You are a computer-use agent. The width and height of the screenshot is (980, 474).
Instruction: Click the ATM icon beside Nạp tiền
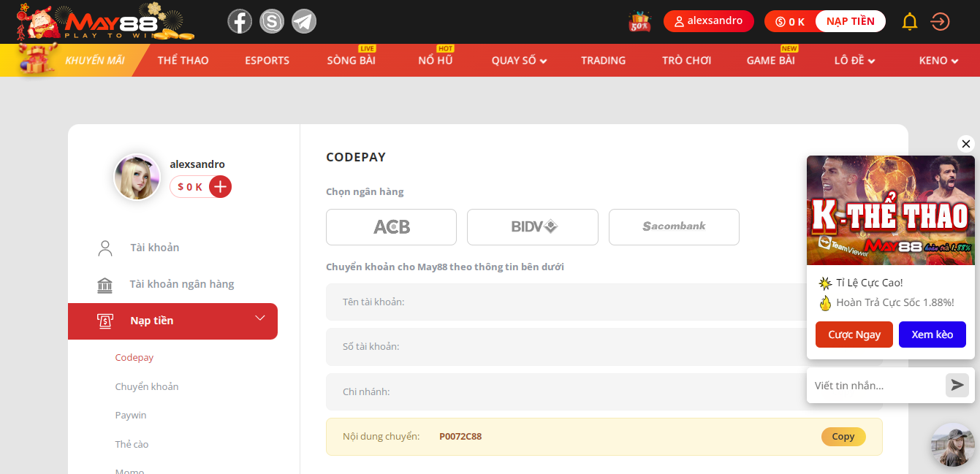(105, 321)
